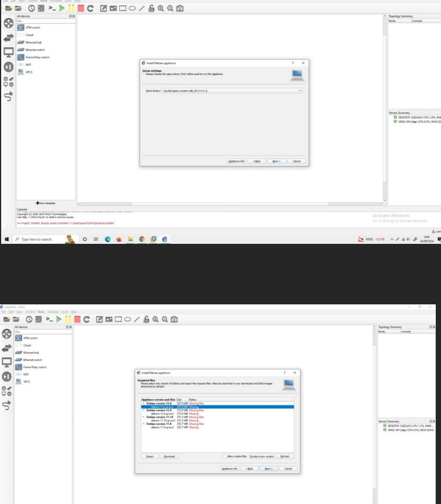
Task: Select debian-11.10.qcow2 file row
Action: click(217, 420)
